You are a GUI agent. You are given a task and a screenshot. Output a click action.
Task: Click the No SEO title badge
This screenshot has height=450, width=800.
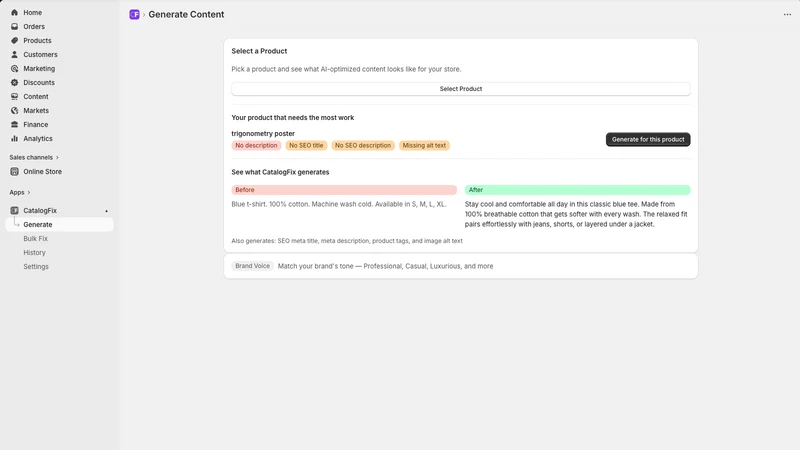tap(306, 145)
